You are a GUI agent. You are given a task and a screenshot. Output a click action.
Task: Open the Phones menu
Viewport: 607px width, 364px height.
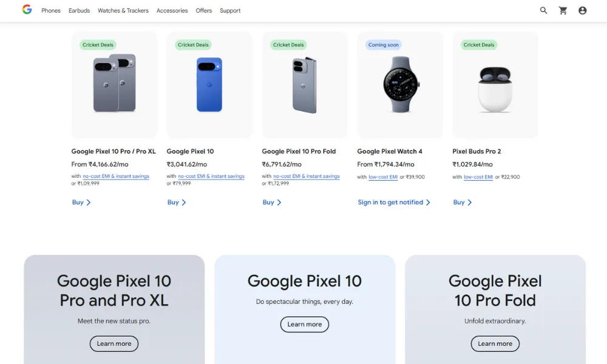51,10
